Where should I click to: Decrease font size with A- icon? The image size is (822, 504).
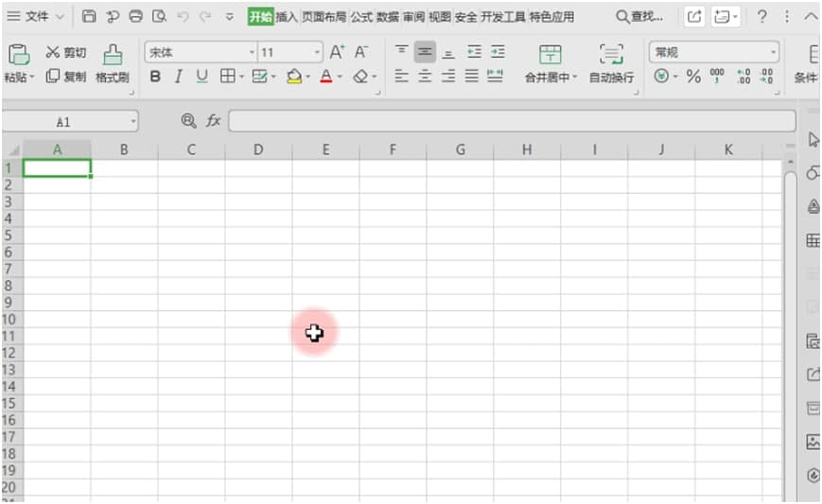(x=360, y=52)
